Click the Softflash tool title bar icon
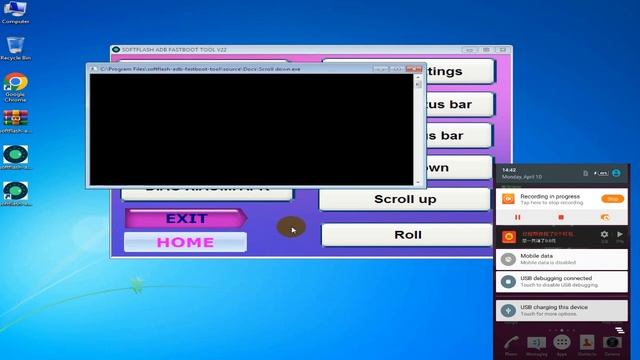This screenshot has height=360, width=640. click(116, 49)
